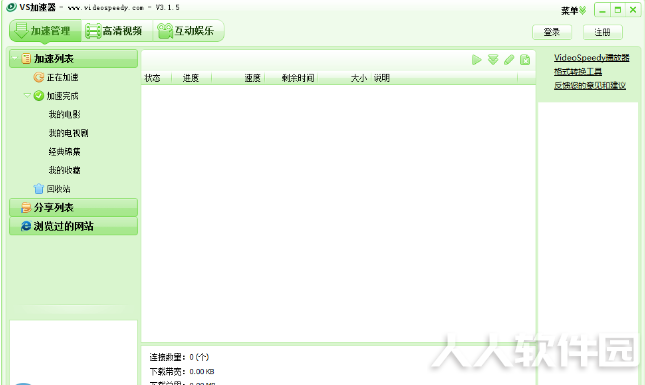Select 加速完成 in the tree
The image size is (645, 385).
(x=63, y=96)
